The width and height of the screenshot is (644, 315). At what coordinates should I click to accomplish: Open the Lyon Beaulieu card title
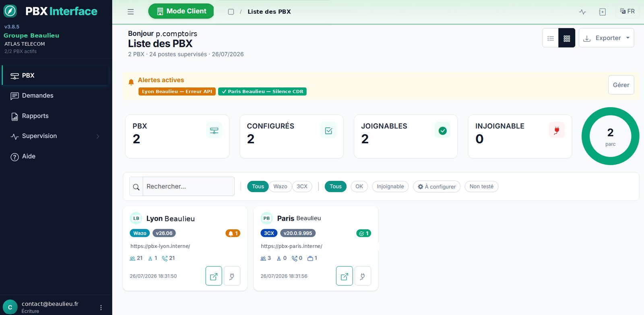(x=171, y=219)
